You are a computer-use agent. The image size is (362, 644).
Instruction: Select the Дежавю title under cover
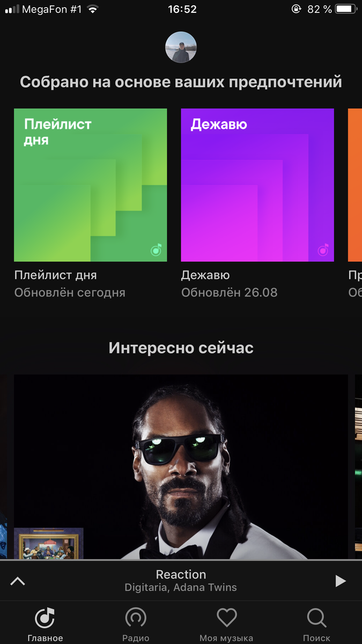(x=205, y=275)
